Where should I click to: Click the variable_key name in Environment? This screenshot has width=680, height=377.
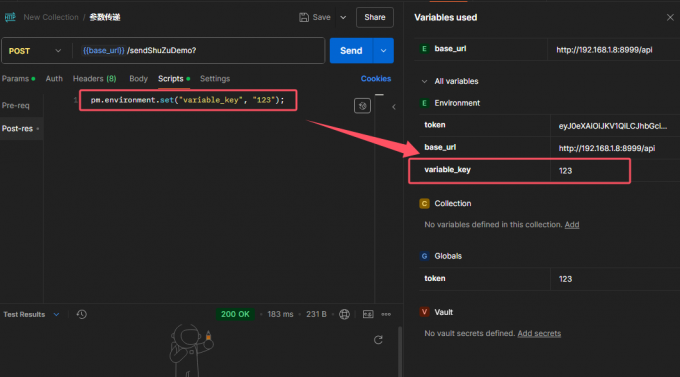(448, 170)
